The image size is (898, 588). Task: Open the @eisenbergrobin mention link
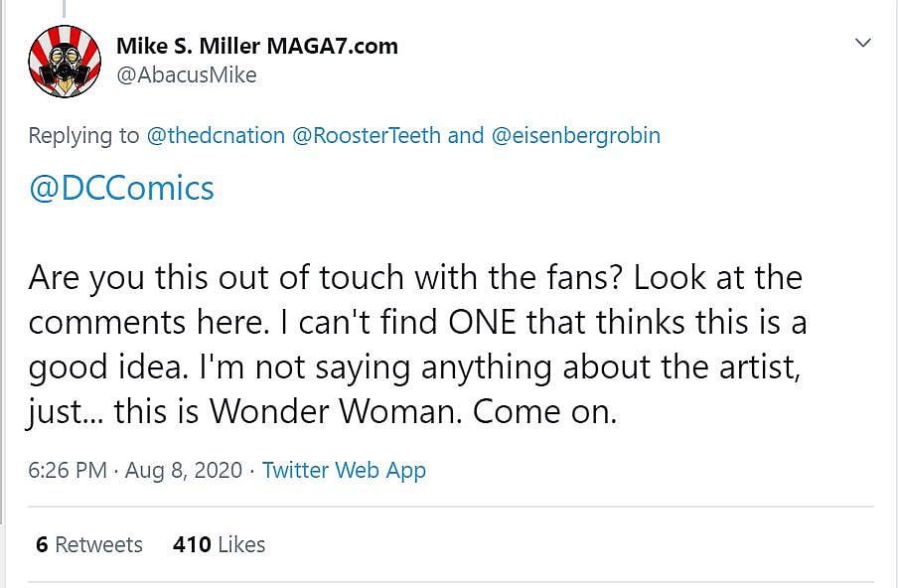[576, 136]
